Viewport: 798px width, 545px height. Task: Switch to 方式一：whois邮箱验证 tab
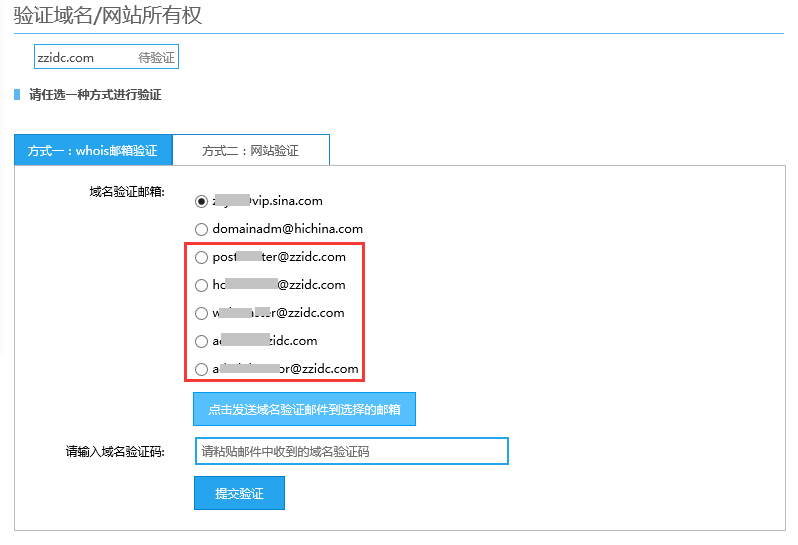coord(93,151)
